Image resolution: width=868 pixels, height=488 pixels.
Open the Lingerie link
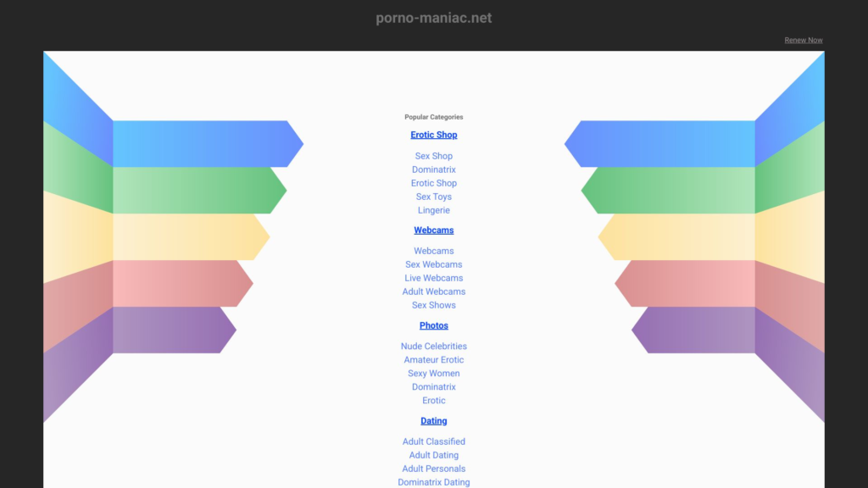pos(433,210)
